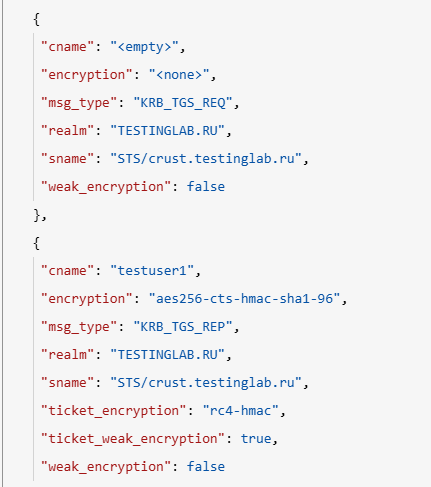Click the "ticket_weak_encryption" key name
The image size is (431, 487).
[133, 439]
